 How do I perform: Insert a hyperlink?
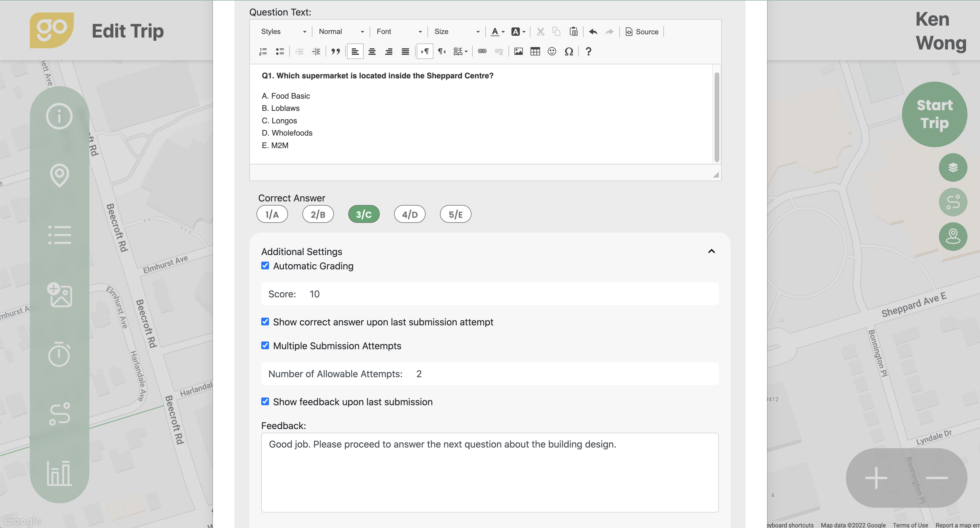pyautogui.click(x=482, y=51)
